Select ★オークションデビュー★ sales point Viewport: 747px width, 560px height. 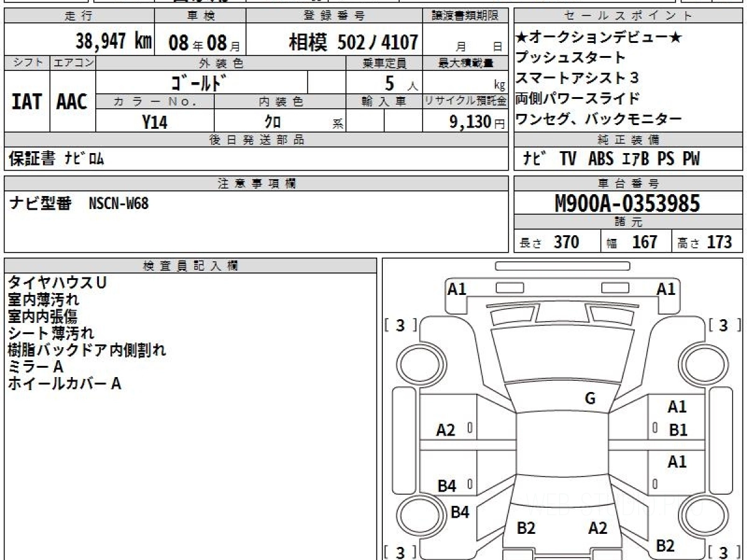pos(598,38)
